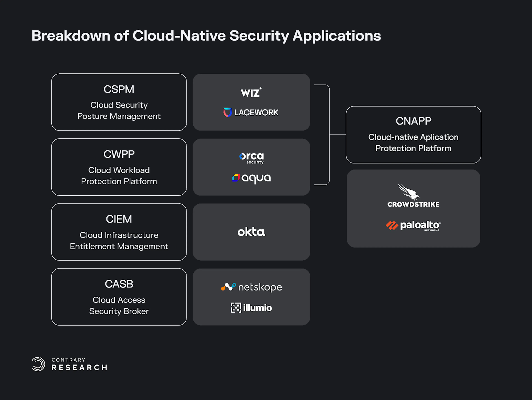Select the CWPP category box
The image size is (532, 400).
119,167
